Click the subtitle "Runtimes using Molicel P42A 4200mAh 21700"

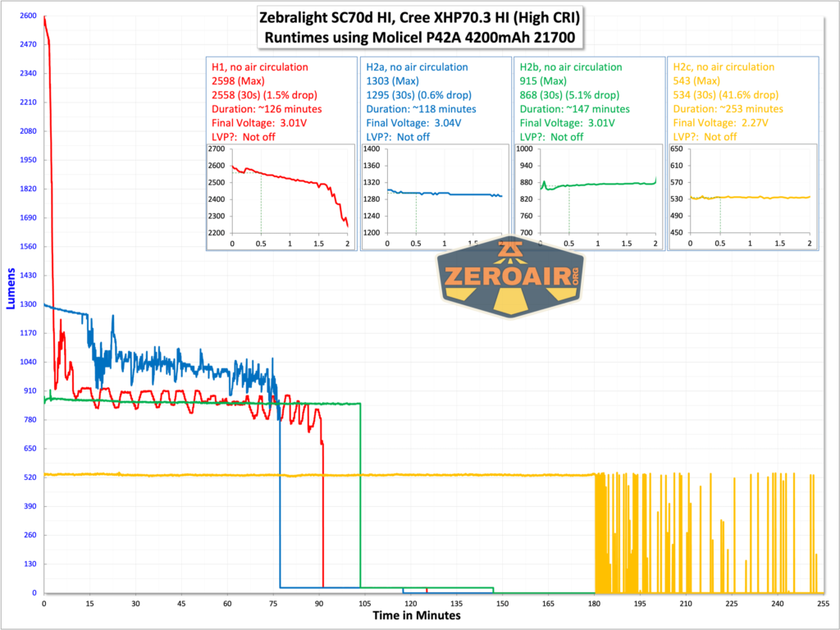[x=419, y=38]
